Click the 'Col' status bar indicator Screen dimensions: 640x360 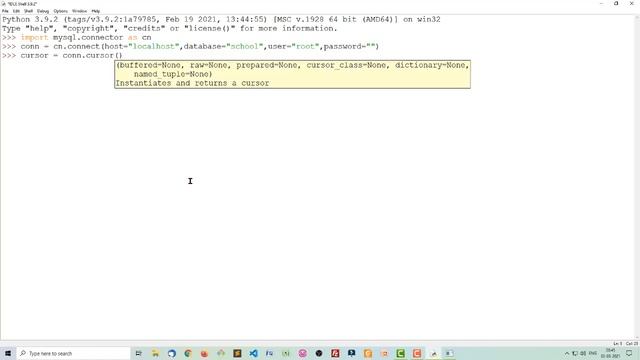(x=632, y=344)
